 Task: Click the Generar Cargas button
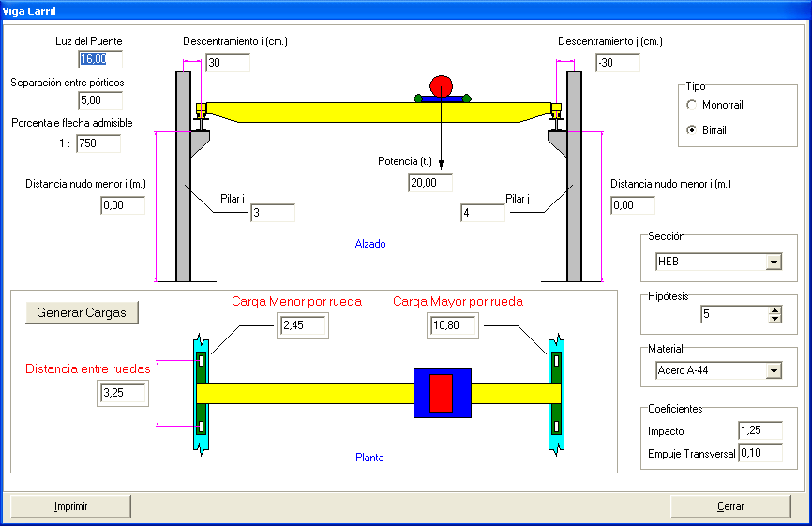tap(82, 312)
